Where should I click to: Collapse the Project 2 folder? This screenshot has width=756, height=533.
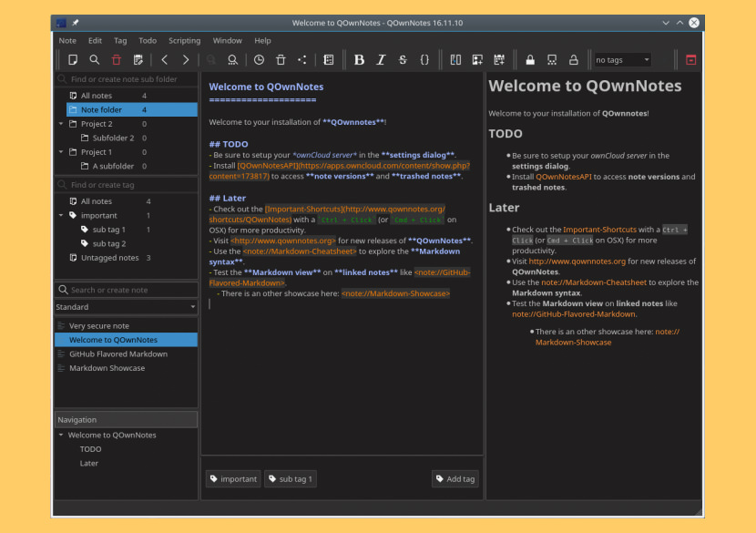tap(61, 123)
